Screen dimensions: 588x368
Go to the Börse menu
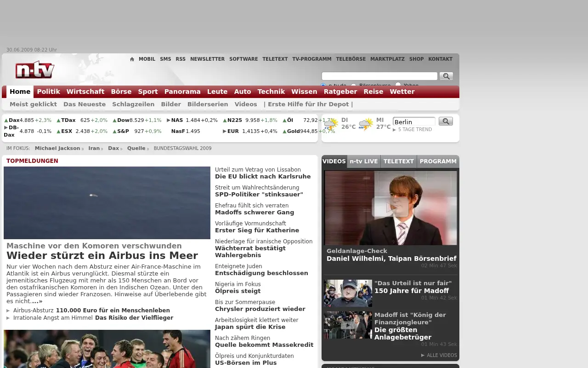tap(121, 92)
